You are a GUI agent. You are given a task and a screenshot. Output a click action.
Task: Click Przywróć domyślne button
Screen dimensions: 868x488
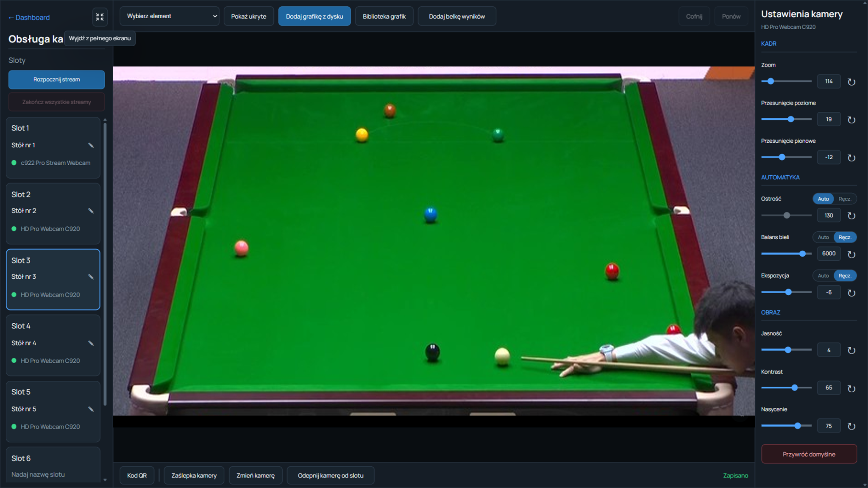[x=809, y=454]
